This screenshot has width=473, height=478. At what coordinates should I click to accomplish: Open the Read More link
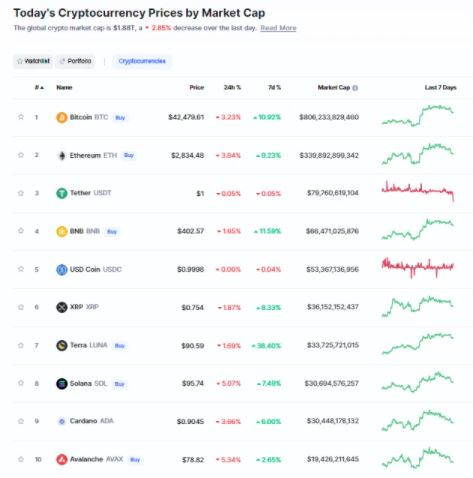click(278, 28)
